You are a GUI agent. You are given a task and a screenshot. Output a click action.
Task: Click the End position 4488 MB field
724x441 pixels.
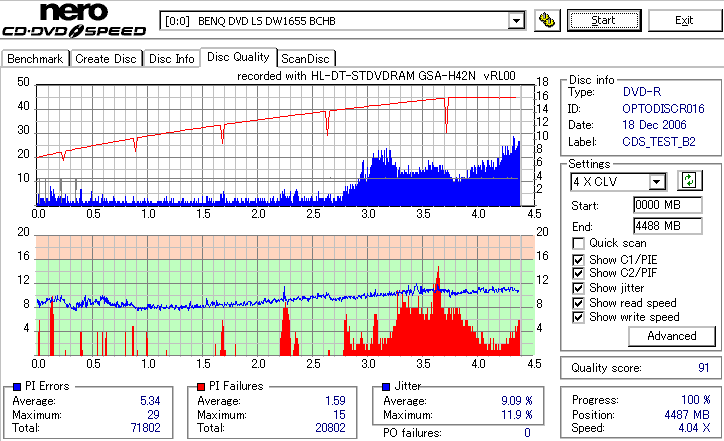point(668,226)
